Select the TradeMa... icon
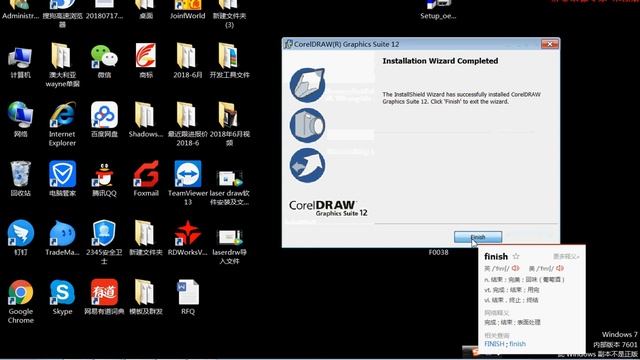 pos(62,238)
